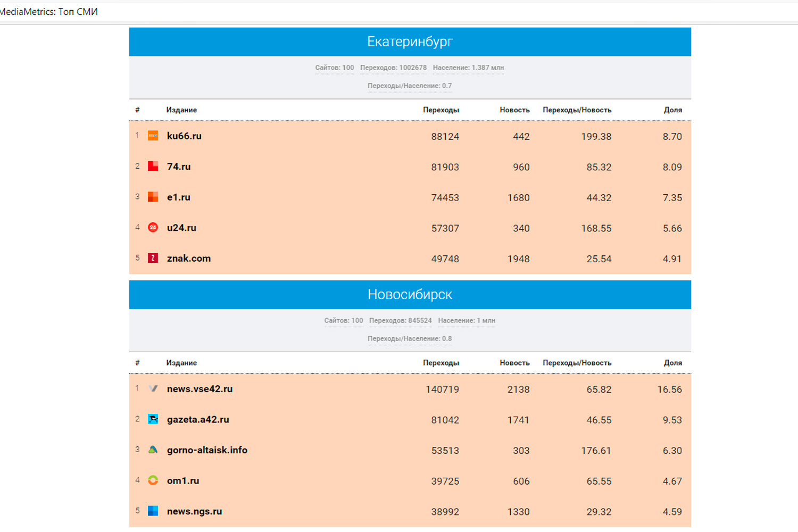Click the gazeta.a42.ru favicon
798x532 pixels.
[153, 419]
